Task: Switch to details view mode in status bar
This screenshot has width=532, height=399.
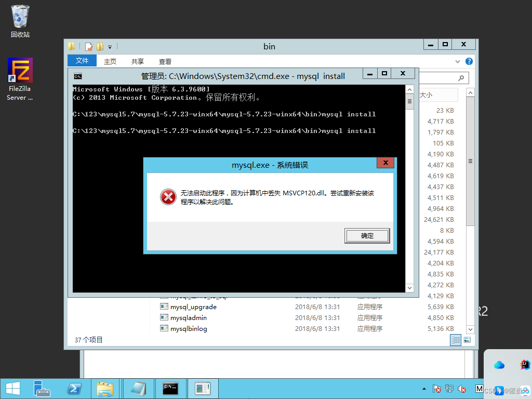Action: (x=456, y=340)
